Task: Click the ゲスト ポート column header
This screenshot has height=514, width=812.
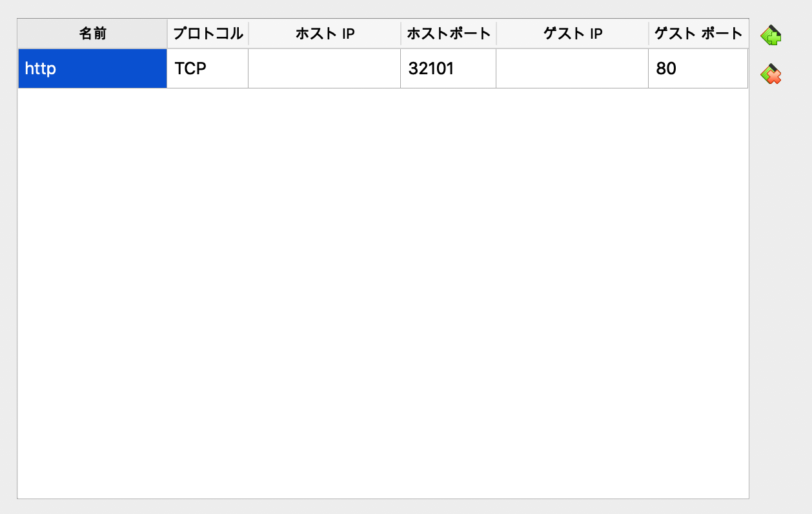Action: coord(698,33)
